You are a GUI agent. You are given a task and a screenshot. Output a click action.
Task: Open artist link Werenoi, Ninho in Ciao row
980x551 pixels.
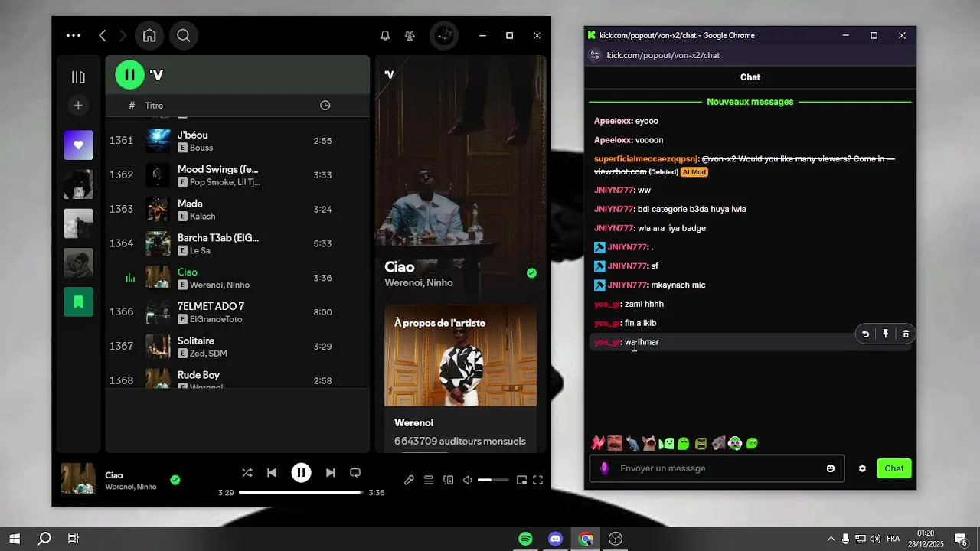point(220,285)
